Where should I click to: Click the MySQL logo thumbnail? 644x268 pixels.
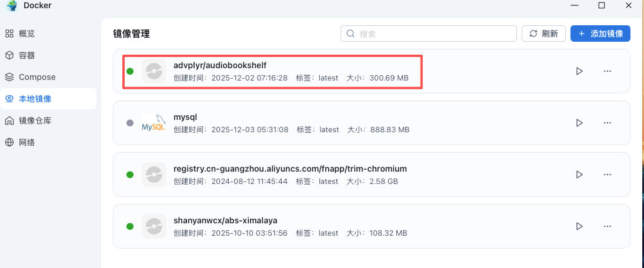(x=154, y=123)
